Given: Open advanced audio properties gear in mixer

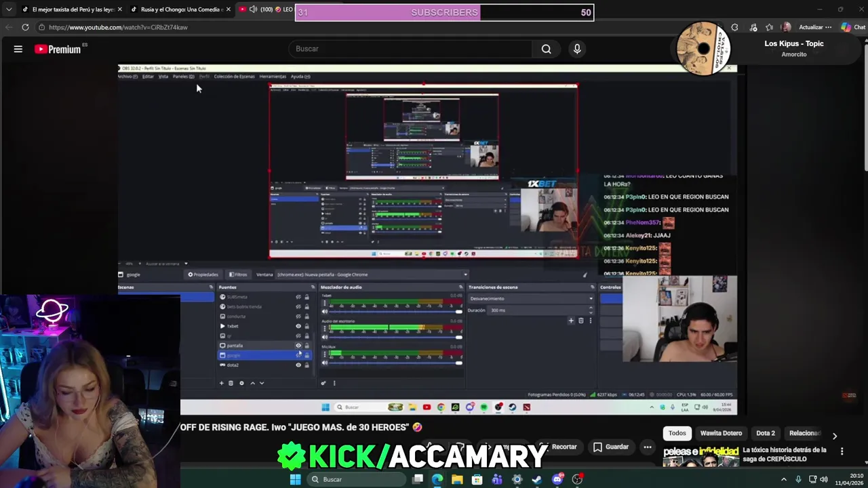Looking at the screenshot, I should point(323,383).
